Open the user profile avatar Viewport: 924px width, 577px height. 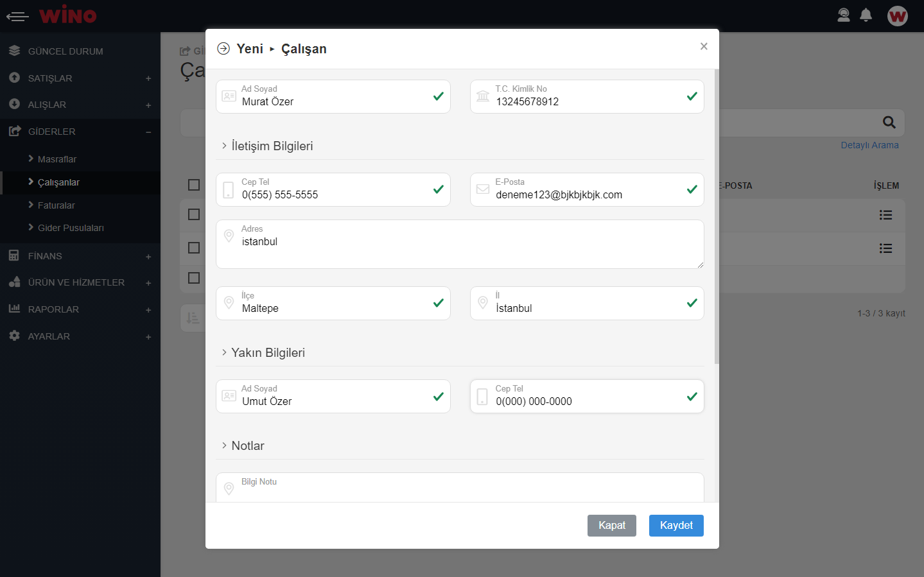(x=897, y=16)
